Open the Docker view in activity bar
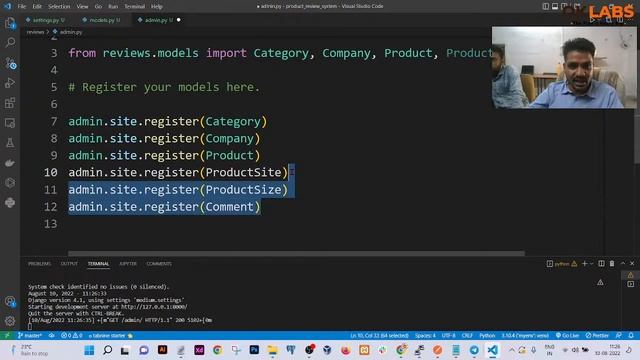 click(x=10, y=163)
